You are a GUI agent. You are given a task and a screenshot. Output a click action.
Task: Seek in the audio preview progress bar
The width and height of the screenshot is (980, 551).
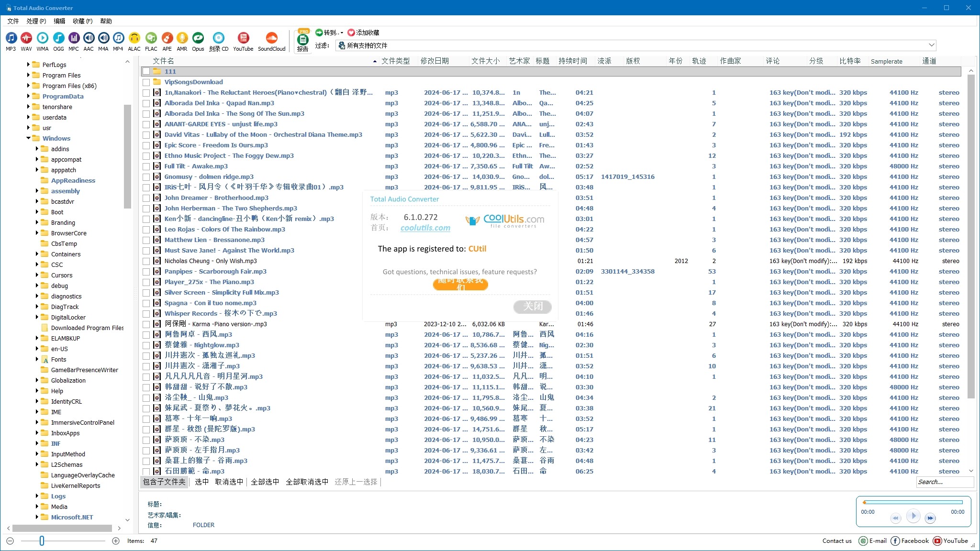(x=913, y=502)
